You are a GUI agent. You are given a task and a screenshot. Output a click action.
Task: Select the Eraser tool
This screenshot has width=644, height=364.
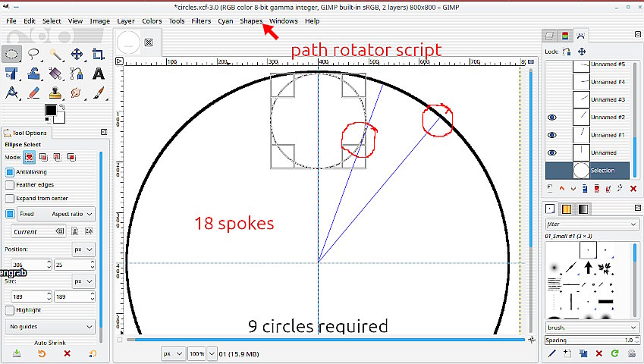(x=33, y=93)
